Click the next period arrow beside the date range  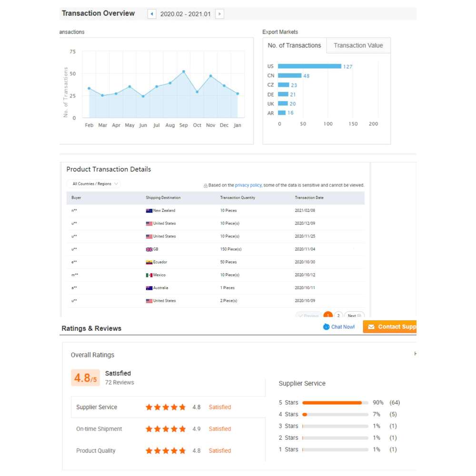(219, 14)
